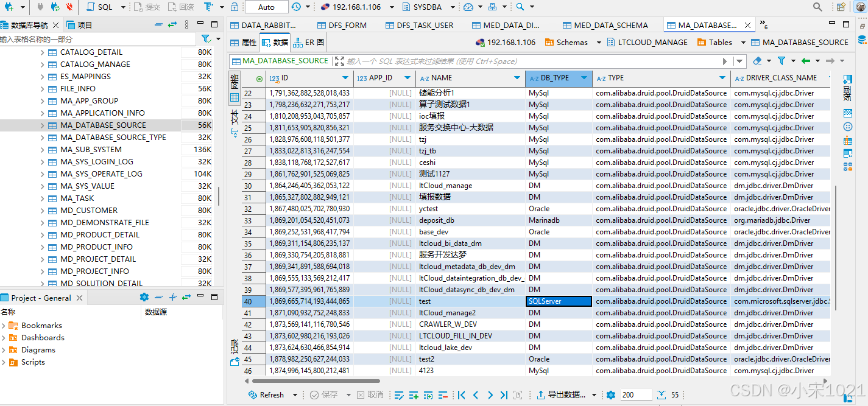This screenshot has height=406, width=868.
Task: Click the Refresh button
Action: point(266,394)
